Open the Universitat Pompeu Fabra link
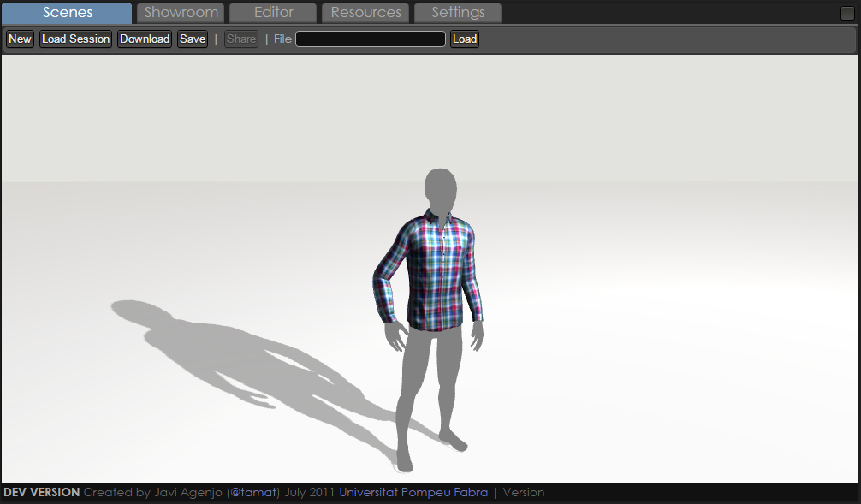 coord(413,493)
